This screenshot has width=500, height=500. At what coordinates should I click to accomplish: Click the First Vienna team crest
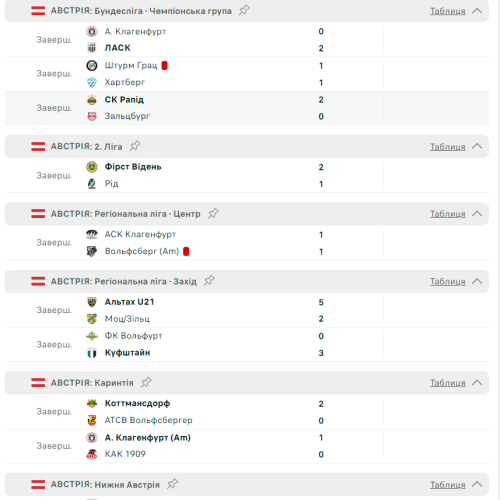pyautogui.click(x=92, y=167)
